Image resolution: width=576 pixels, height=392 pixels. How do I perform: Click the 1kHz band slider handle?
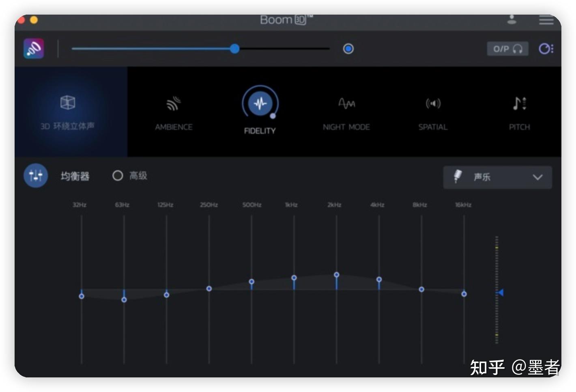pyautogui.click(x=294, y=278)
